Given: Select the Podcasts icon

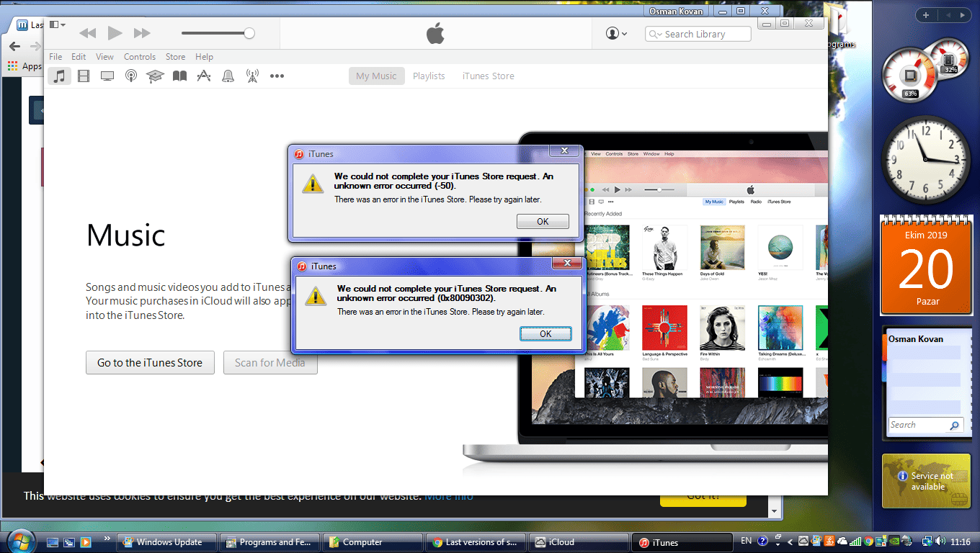Looking at the screenshot, I should [x=131, y=76].
